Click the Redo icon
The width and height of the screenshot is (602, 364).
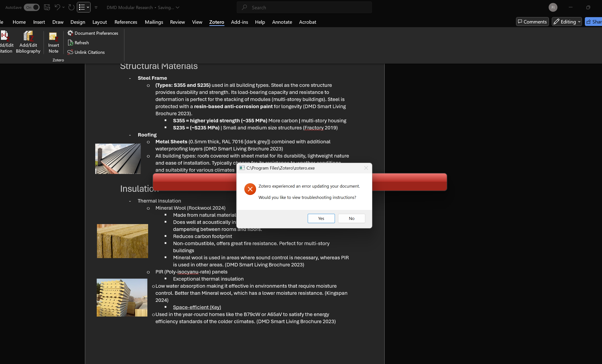(x=71, y=7)
